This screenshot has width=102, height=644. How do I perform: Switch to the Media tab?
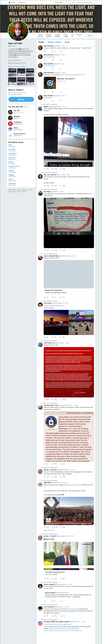(x=67, y=42)
